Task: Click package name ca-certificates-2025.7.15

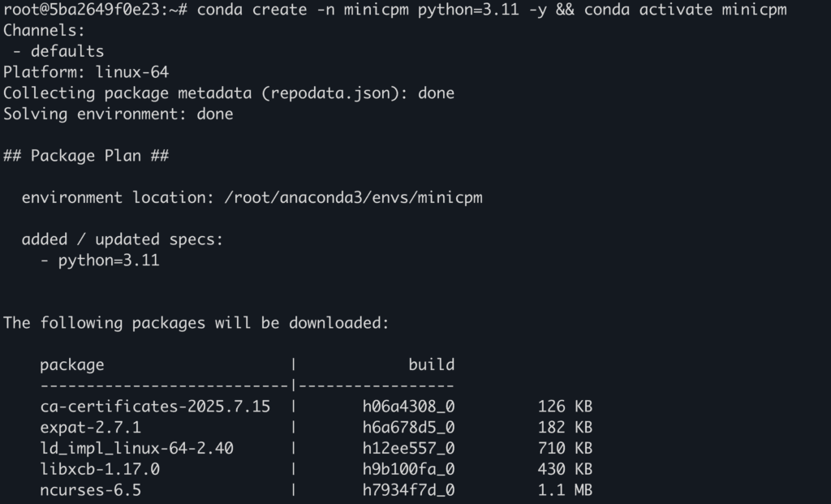Action: pyautogui.click(x=155, y=407)
